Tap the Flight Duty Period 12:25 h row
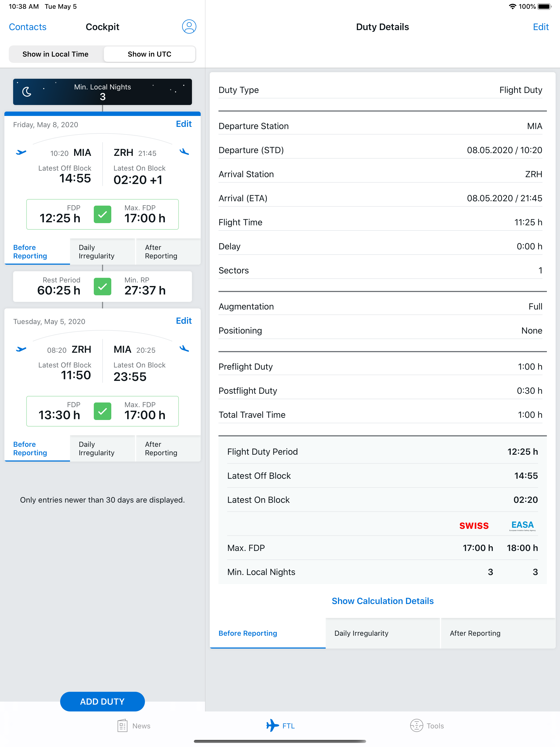This screenshot has width=560, height=747. point(382,451)
